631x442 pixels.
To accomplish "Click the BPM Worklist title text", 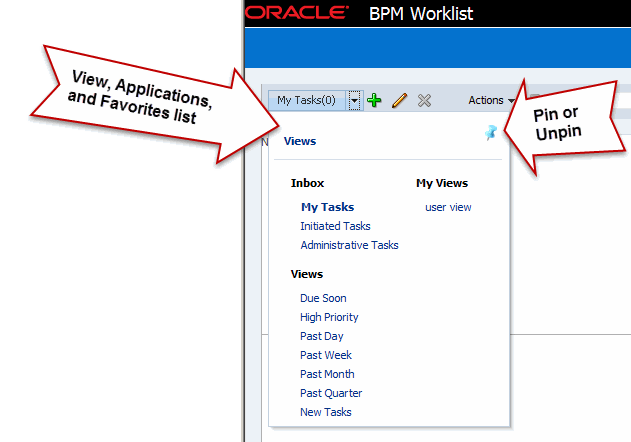I will tap(421, 14).
